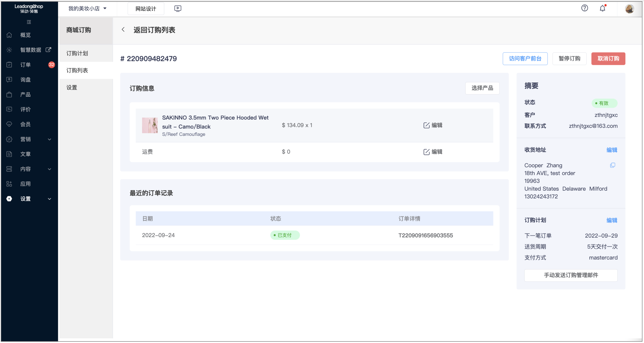Click the 暂停订购 button
Image resolution: width=644 pixels, height=343 pixels.
[x=569, y=59]
